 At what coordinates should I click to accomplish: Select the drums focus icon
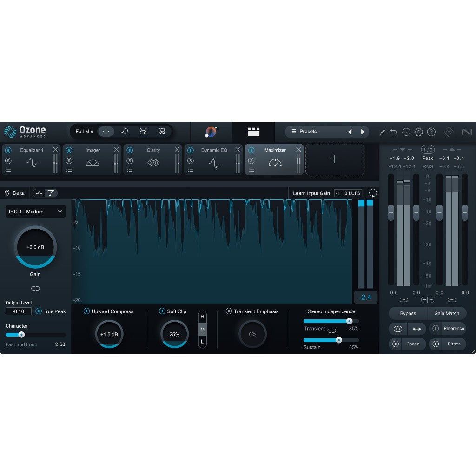(x=143, y=132)
